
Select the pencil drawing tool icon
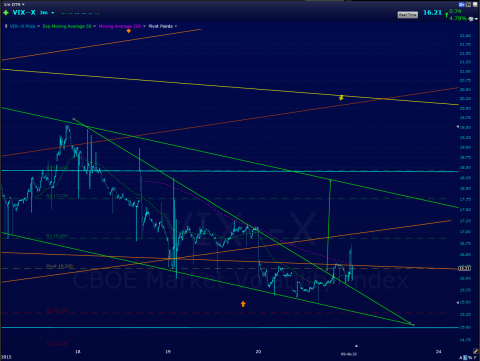(476, 351)
